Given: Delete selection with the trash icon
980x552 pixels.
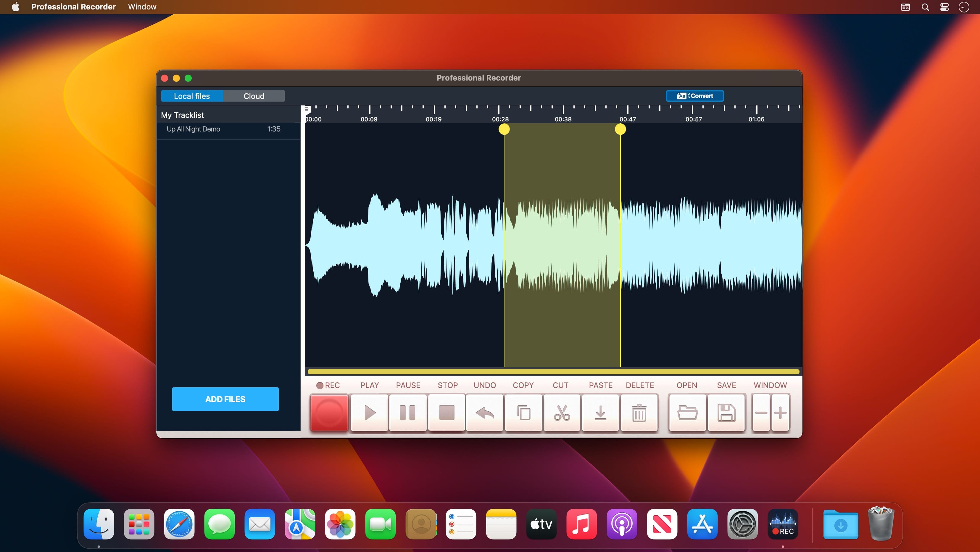Looking at the screenshot, I should pyautogui.click(x=639, y=413).
